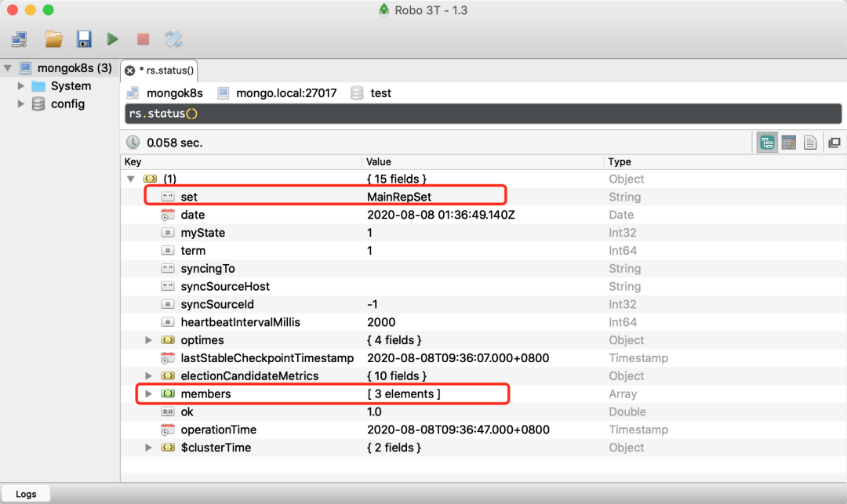Click the test database label
The image size is (847, 504).
(x=381, y=93)
